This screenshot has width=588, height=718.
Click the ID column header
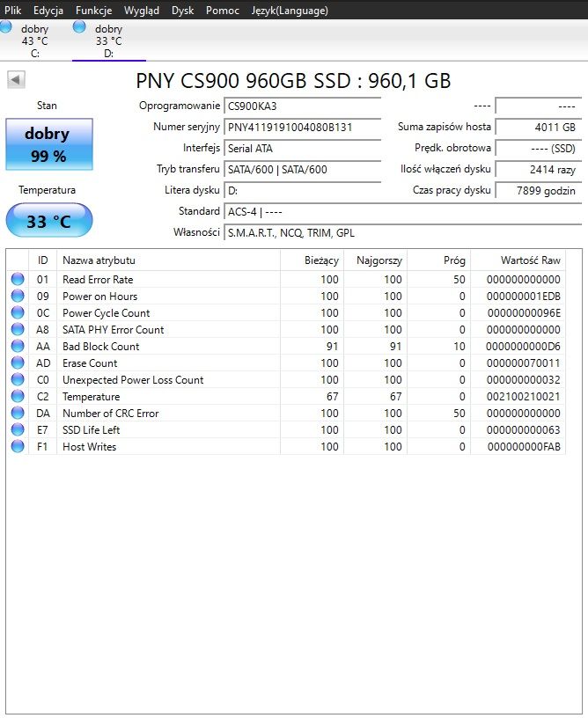click(42, 260)
